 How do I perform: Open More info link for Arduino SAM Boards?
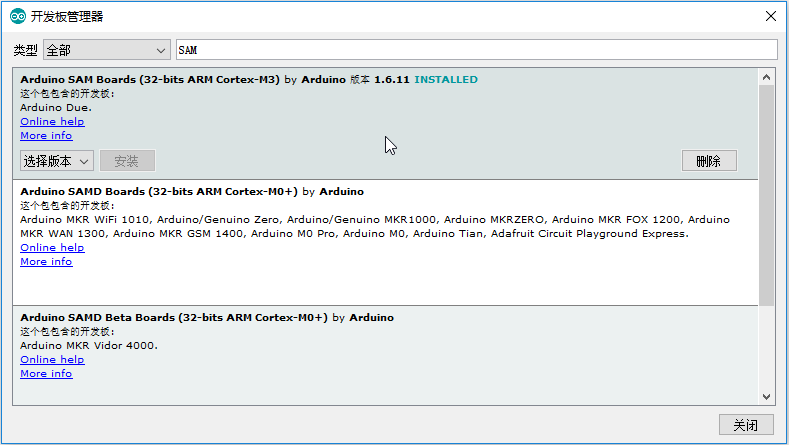point(46,135)
